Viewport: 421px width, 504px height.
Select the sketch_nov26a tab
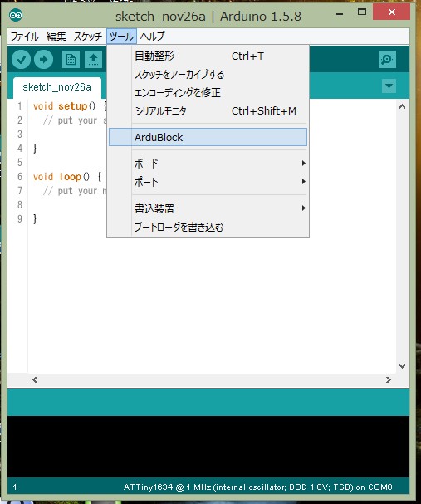pos(57,87)
